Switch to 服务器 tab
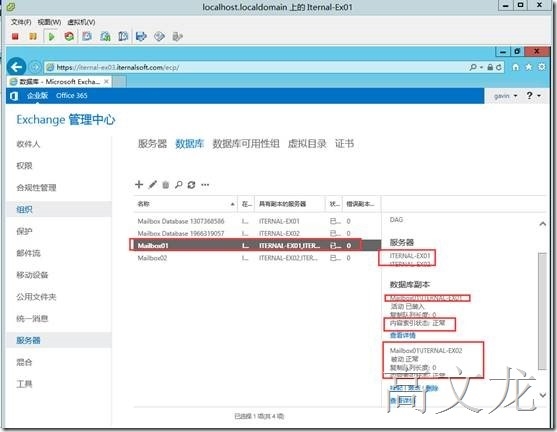The width and height of the screenshot is (557, 432). [x=152, y=144]
